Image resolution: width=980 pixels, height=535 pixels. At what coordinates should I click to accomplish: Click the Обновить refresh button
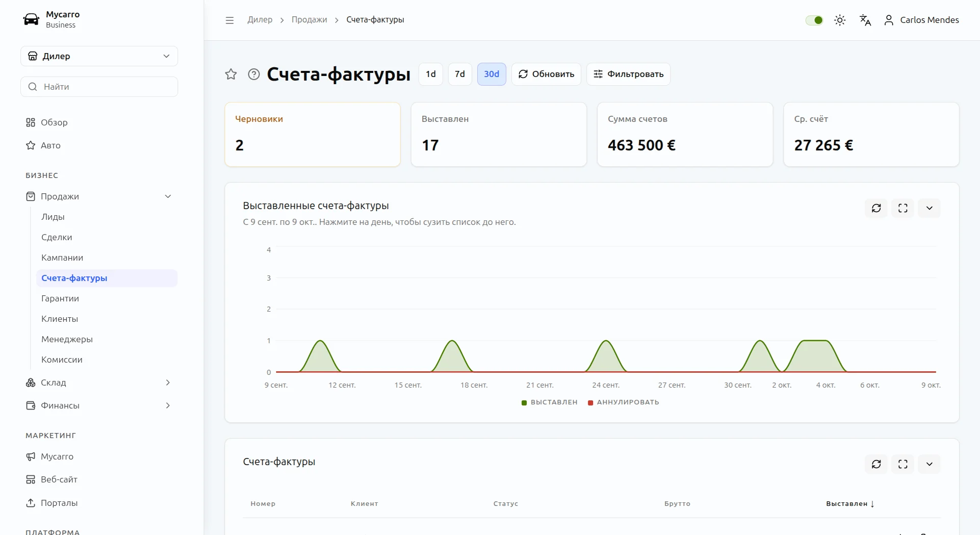tap(546, 74)
